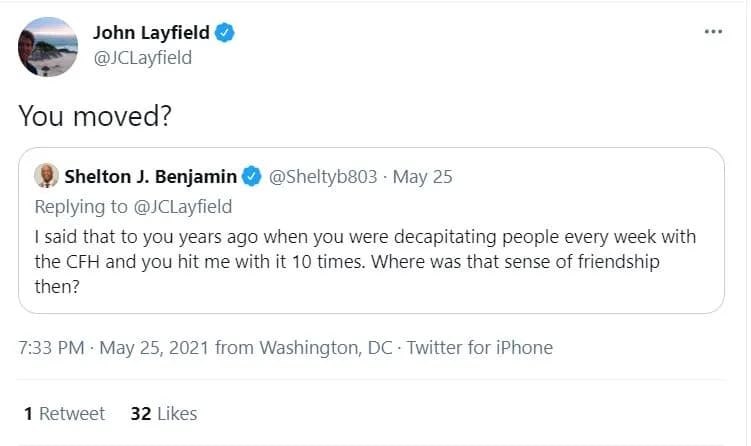
Task: Click John Layfield's profile avatar
Action: (48, 47)
